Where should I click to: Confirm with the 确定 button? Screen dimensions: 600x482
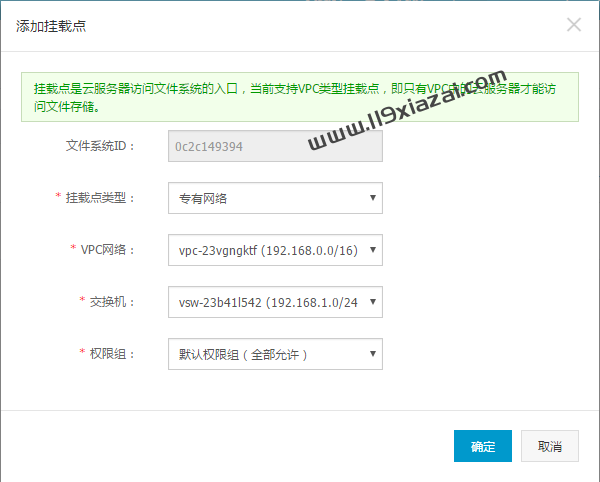483,446
